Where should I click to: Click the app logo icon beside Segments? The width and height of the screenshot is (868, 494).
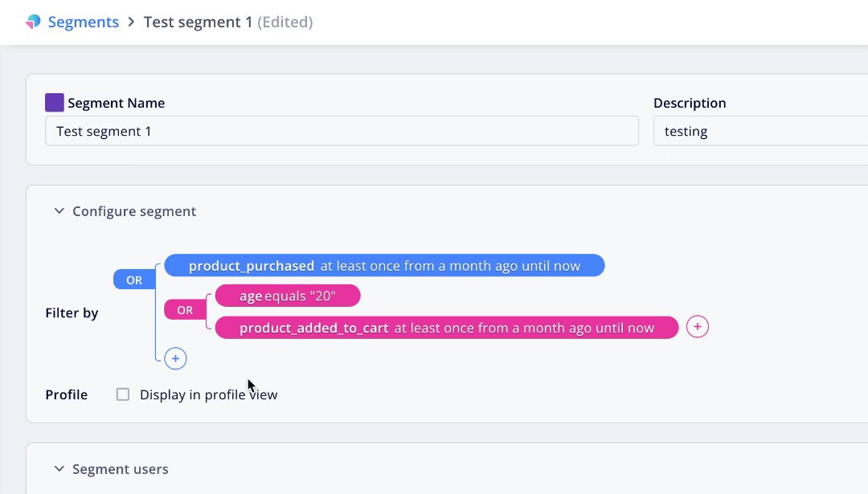[x=33, y=22]
